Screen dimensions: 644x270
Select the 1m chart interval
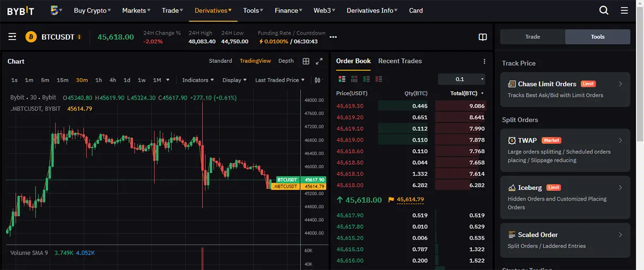pyautogui.click(x=29, y=80)
